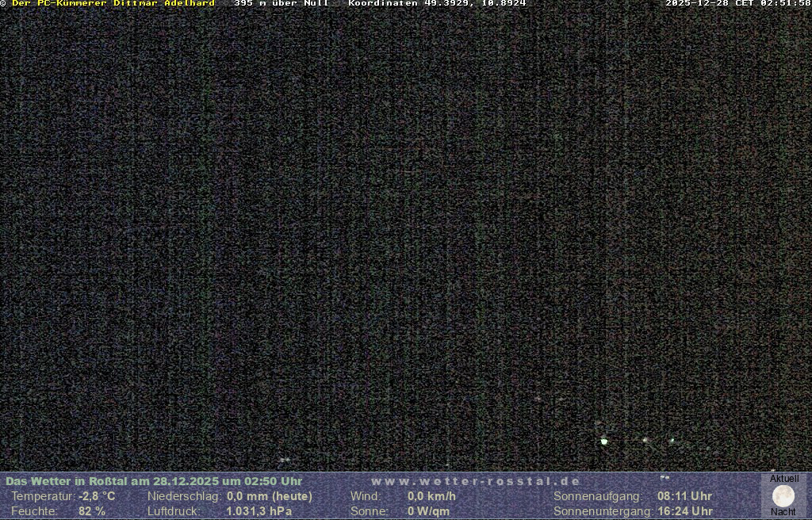This screenshot has width=812, height=520.
Task: Click the Sonne reading 0 W/qm
Action: [x=428, y=511]
